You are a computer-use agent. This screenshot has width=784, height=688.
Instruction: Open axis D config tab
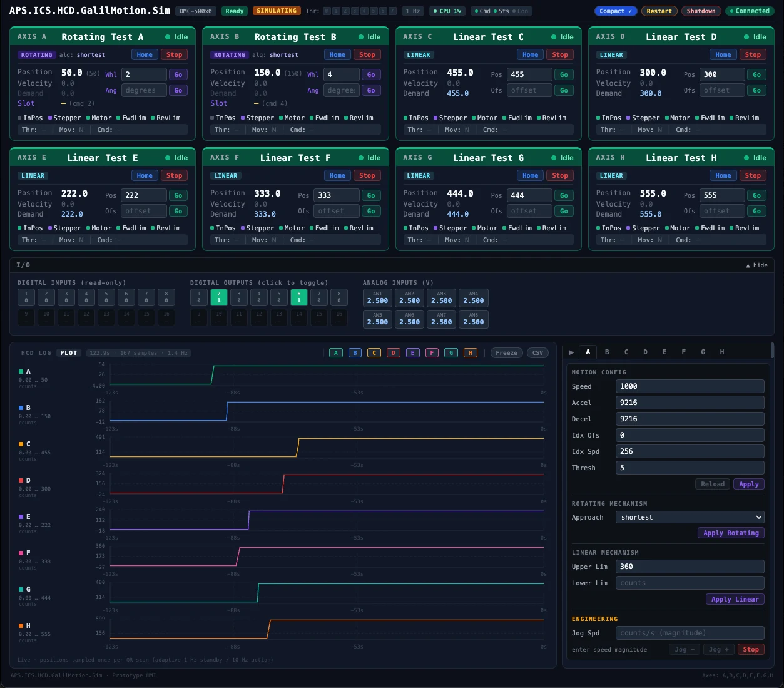(645, 352)
